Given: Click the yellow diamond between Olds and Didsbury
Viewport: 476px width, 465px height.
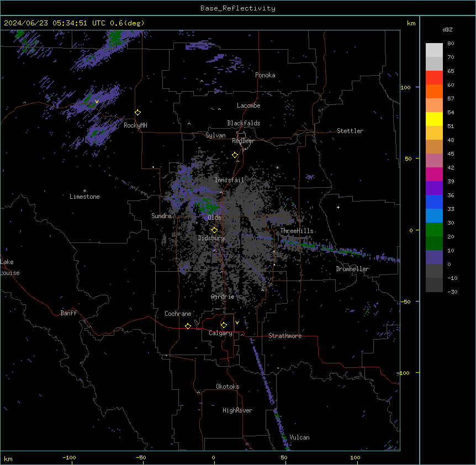Looking at the screenshot, I should pyautogui.click(x=215, y=230).
